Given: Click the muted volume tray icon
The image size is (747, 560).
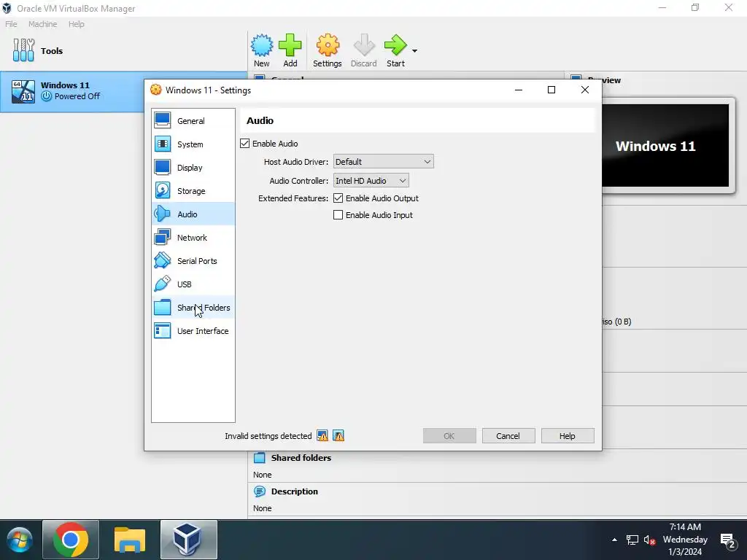Looking at the screenshot, I should tap(649, 540).
